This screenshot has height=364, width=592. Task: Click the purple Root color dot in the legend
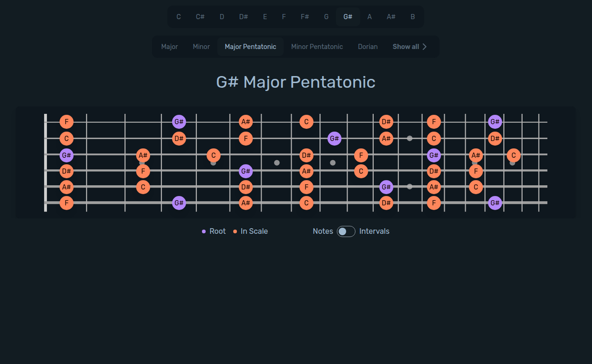point(204,231)
